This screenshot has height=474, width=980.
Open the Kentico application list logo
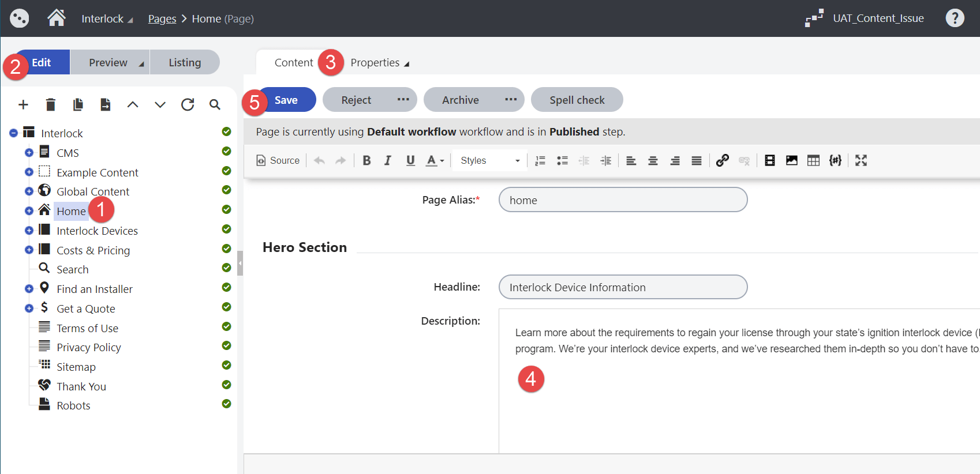click(x=19, y=18)
